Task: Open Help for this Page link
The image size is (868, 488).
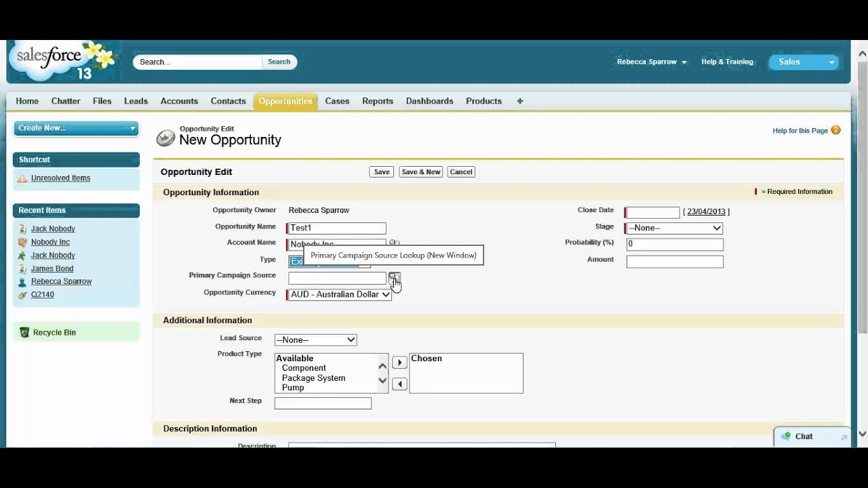Action: click(x=800, y=131)
